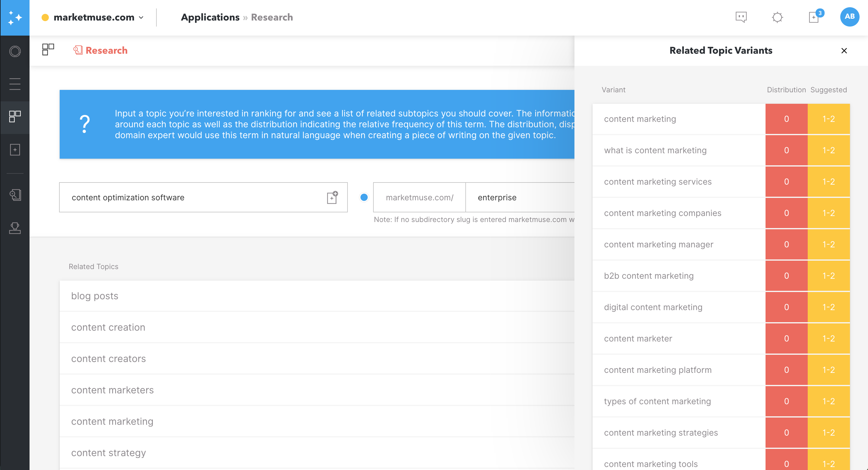The width and height of the screenshot is (868, 470).
Task: Click the lightbulb help icon in header
Action: [777, 17]
